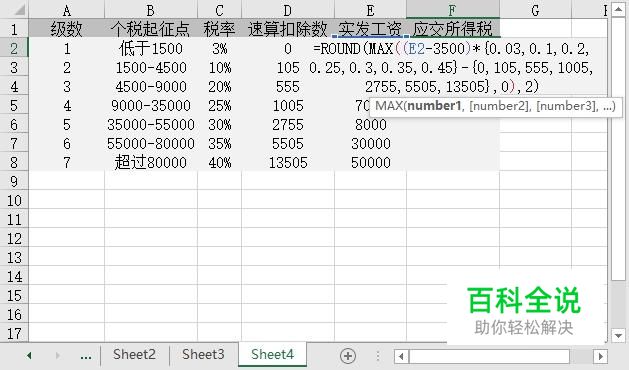Select row 12 header
The height and width of the screenshot is (370, 629).
coord(14,238)
